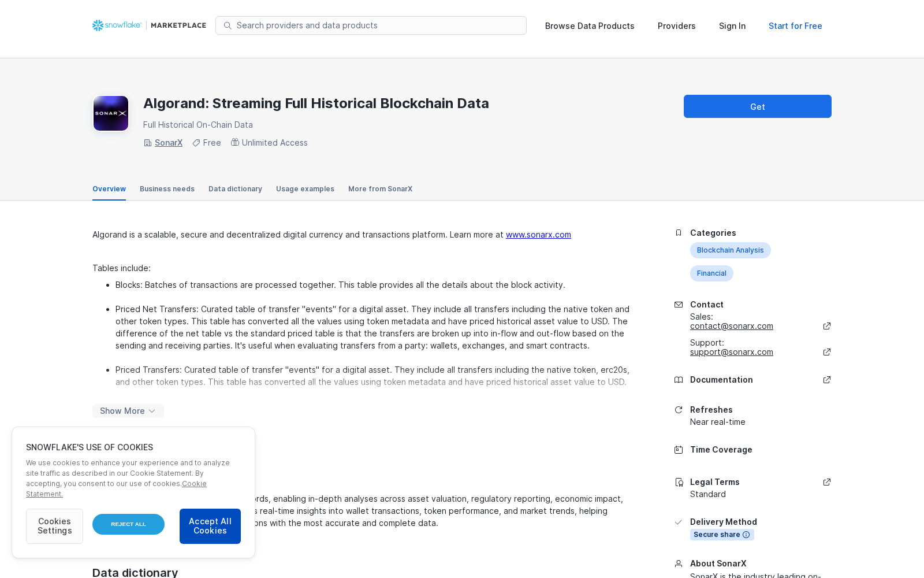Open Cookies Settings
This screenshot has width=924, height=578.
point(54,526)
